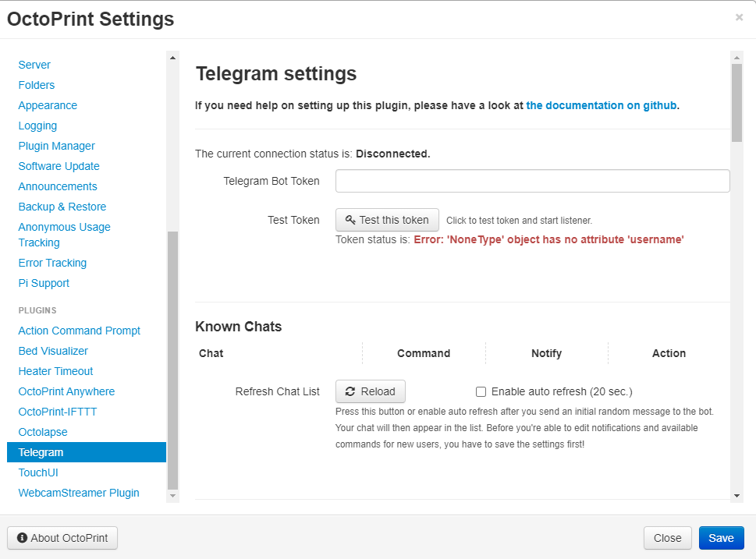This screenshot has height=559, width=756.
Task: Open TouchUI plugin settings
Action: coord(38,472)
